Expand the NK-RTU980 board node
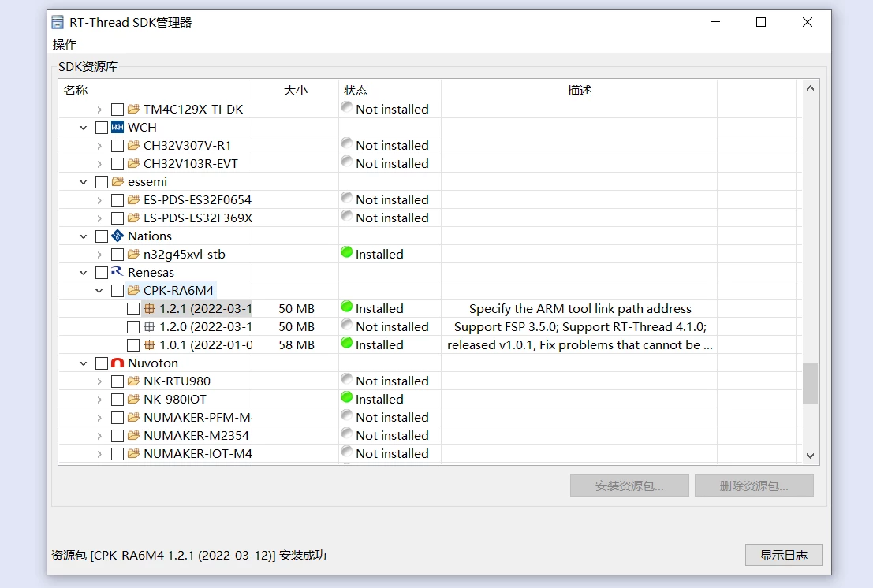Viewport: 873px width, 588px height. (x=99, y=381)
